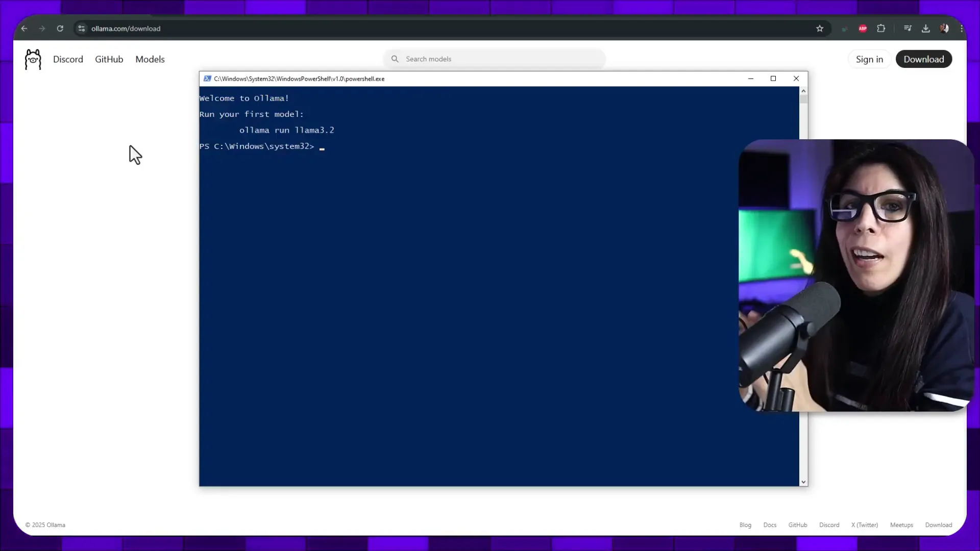Screen dimensions: 980x551
Task: Click the Download link in footer
Action: pos(939,525)
